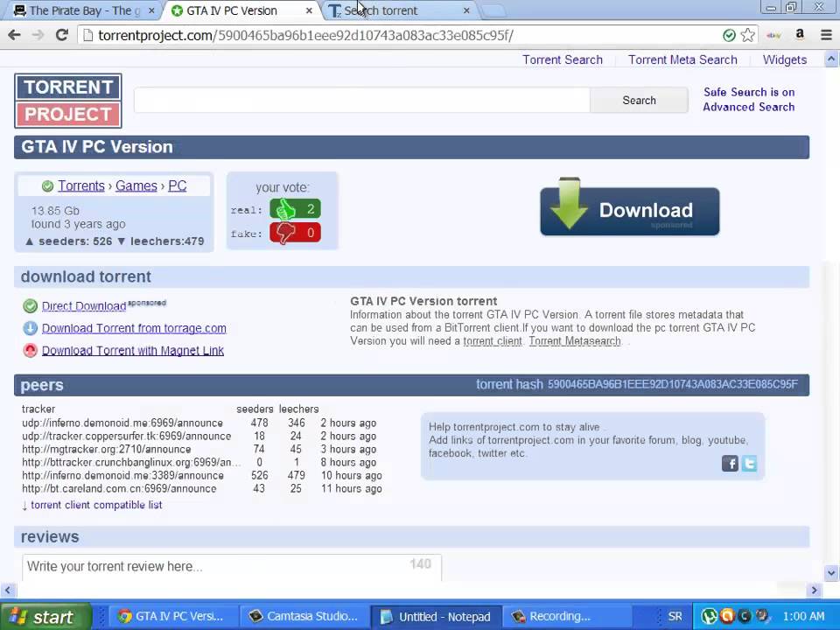The width and height of the screenshot is (840, 630).
Task: Open Torrents breadcrumb link
Action: click(x=80, y=185)
